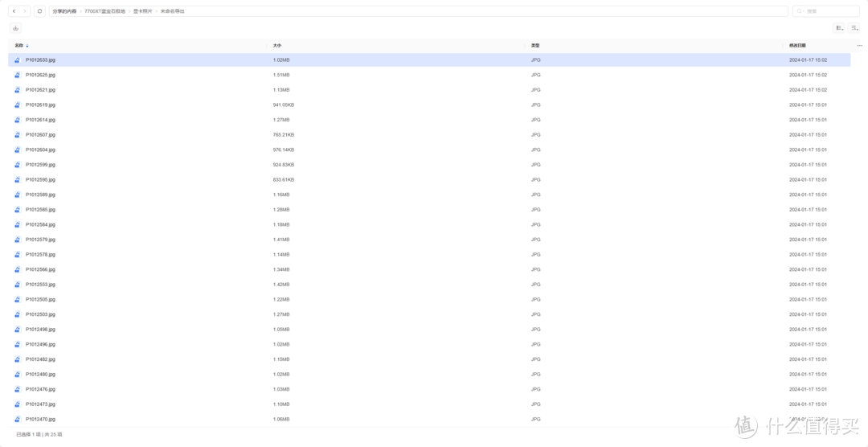Navigate to 7700XT蓝宝石极地 breadcrumb folder
The width and height of the screenshot is (868, 447).
point(104,11)
